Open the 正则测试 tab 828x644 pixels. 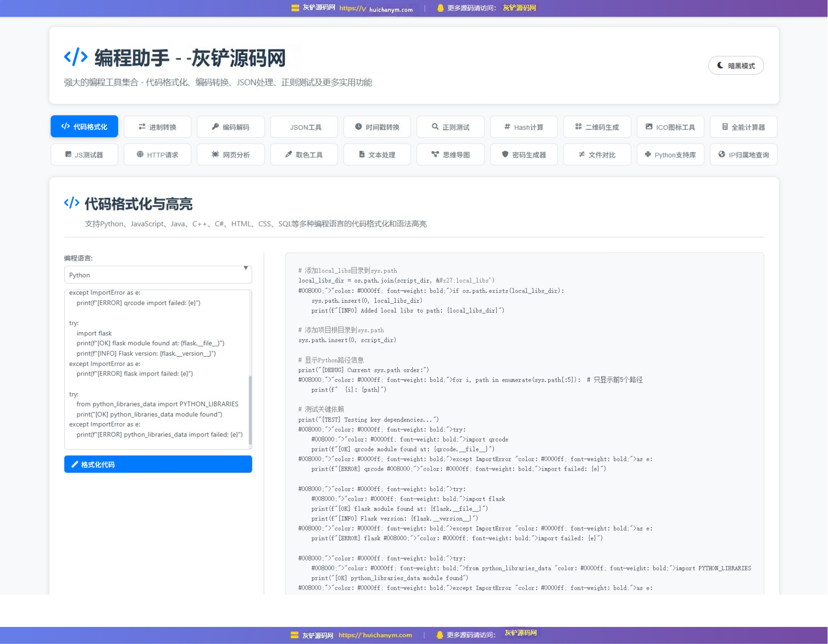(x=450, y=127)
